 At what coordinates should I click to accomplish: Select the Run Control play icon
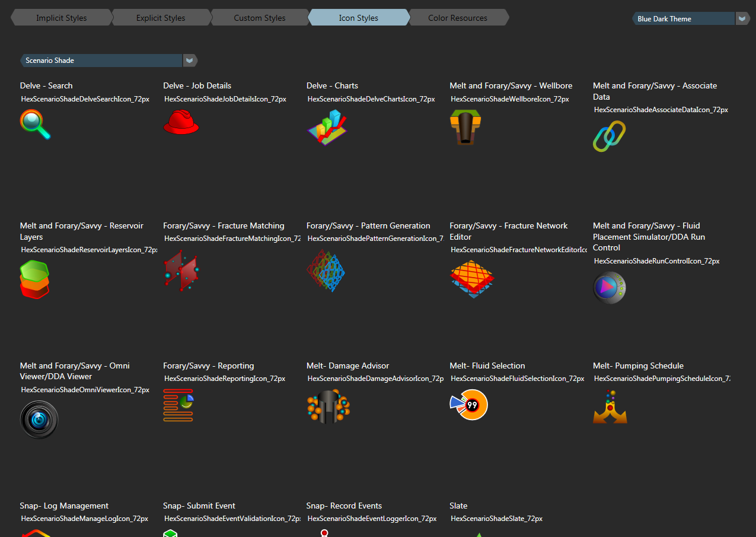click(x=610, y=288)
